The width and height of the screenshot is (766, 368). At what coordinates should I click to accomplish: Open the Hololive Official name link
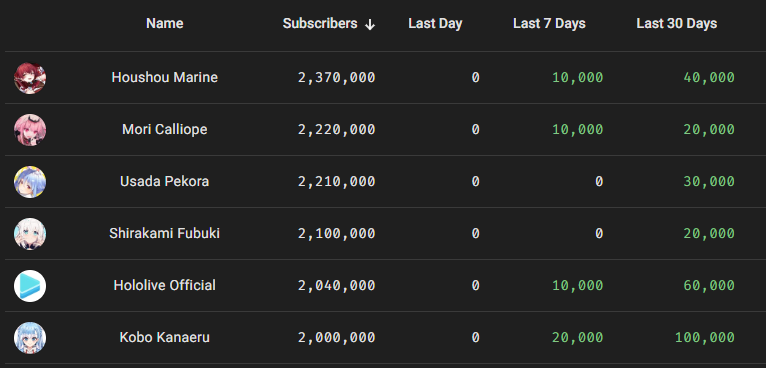coord(165,285)
